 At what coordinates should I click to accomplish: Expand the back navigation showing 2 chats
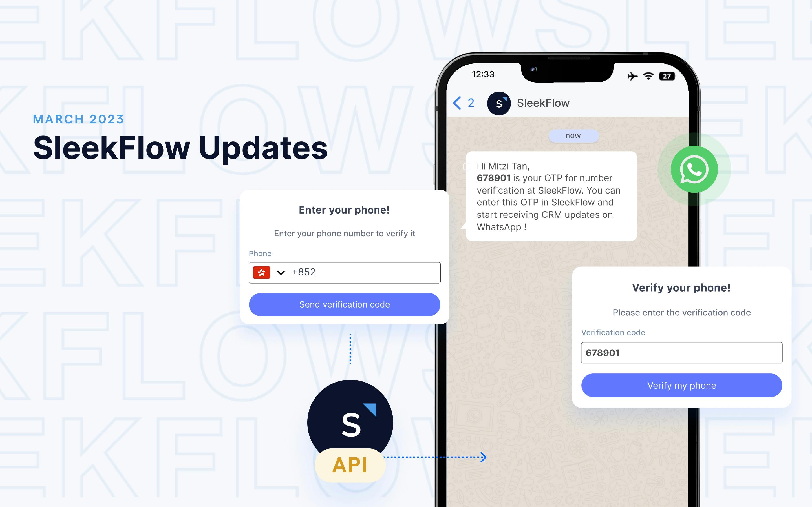(462, 103)
